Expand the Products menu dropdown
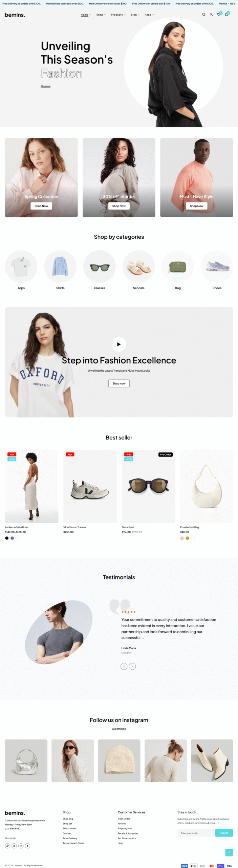 [118, 15]
